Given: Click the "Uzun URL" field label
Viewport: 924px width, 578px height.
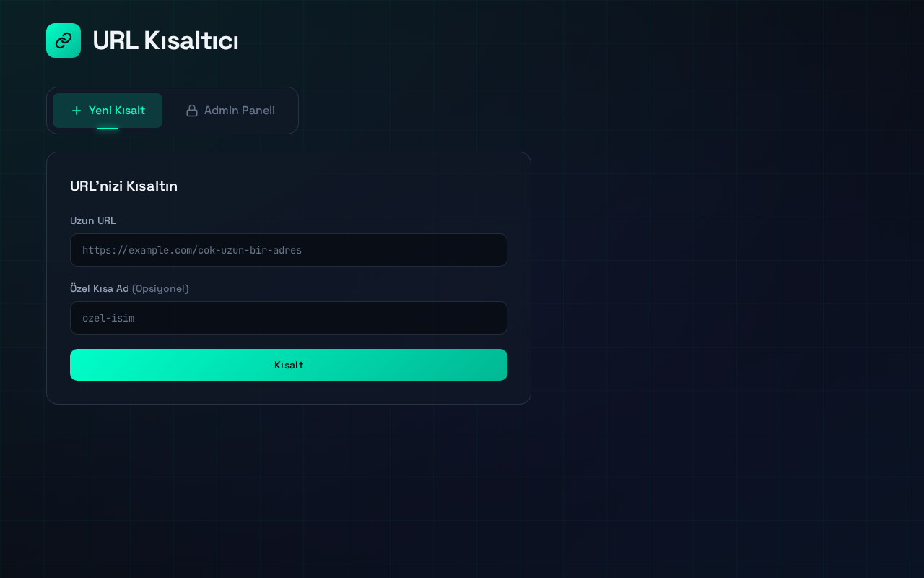Looking at the screenshot, I should [92, 220].
